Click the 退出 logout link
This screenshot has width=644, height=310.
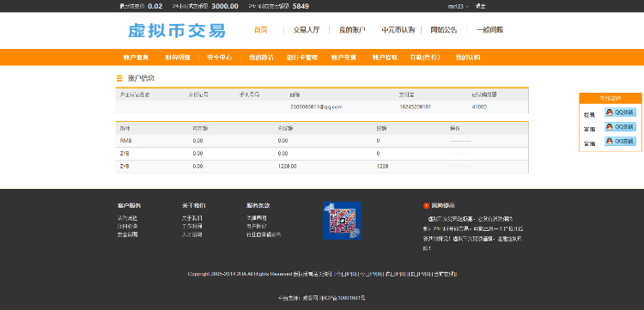click(x=480, y=6)
